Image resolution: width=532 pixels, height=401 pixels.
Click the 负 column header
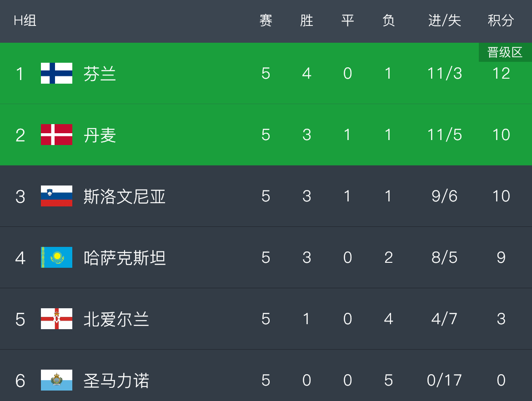388,21
